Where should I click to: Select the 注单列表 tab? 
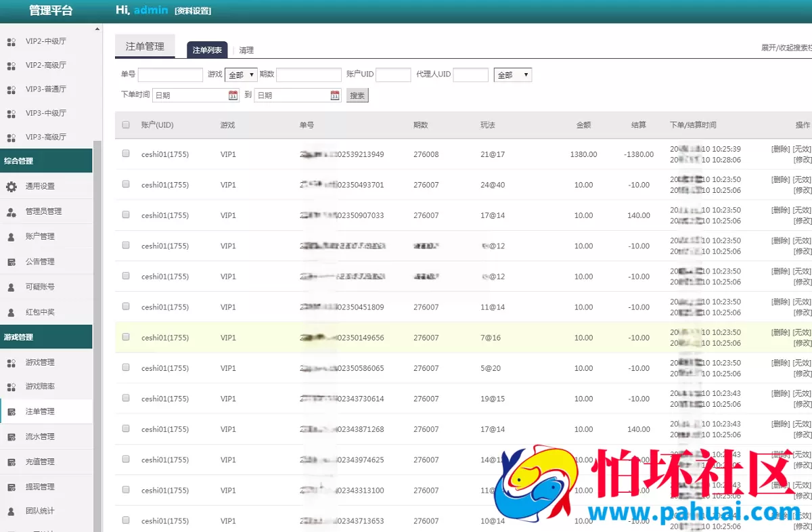tap(207, 50)
